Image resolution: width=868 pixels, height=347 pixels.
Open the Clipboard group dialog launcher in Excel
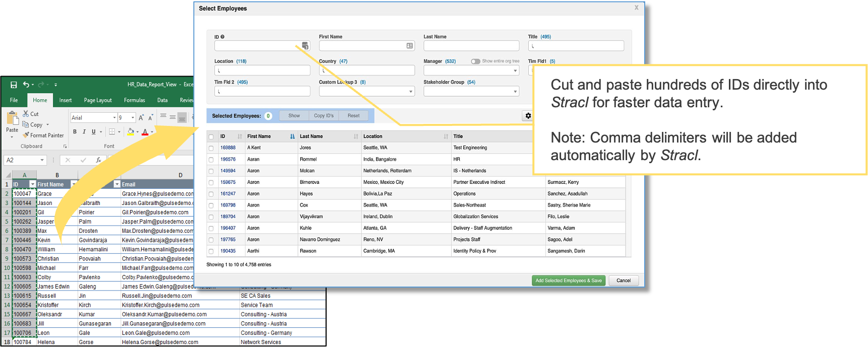click(x=65, y=147)
